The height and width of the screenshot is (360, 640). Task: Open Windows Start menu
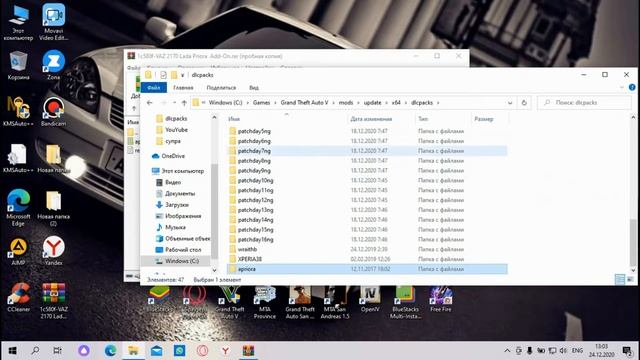12,351
